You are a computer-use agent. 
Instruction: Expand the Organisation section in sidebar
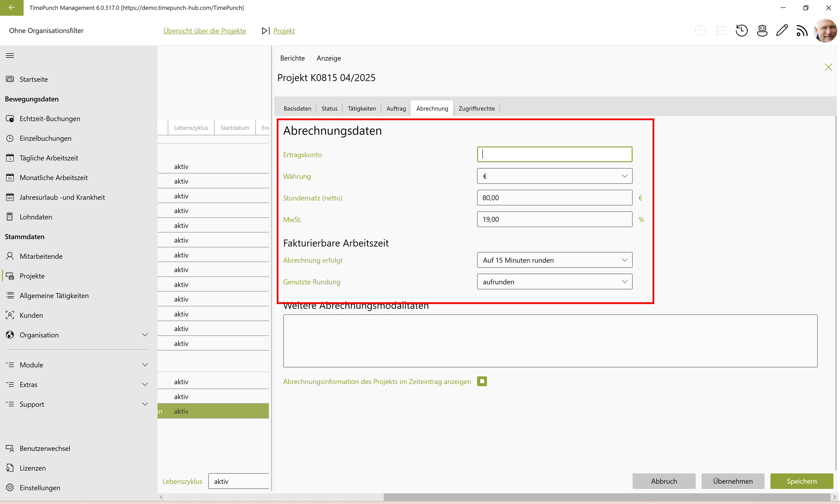click(145, 335)
